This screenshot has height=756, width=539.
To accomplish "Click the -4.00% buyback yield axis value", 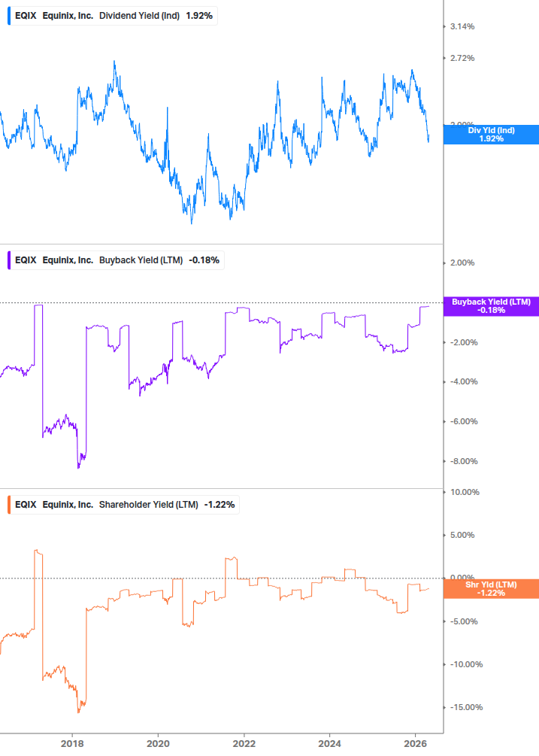I will [464, 381].
